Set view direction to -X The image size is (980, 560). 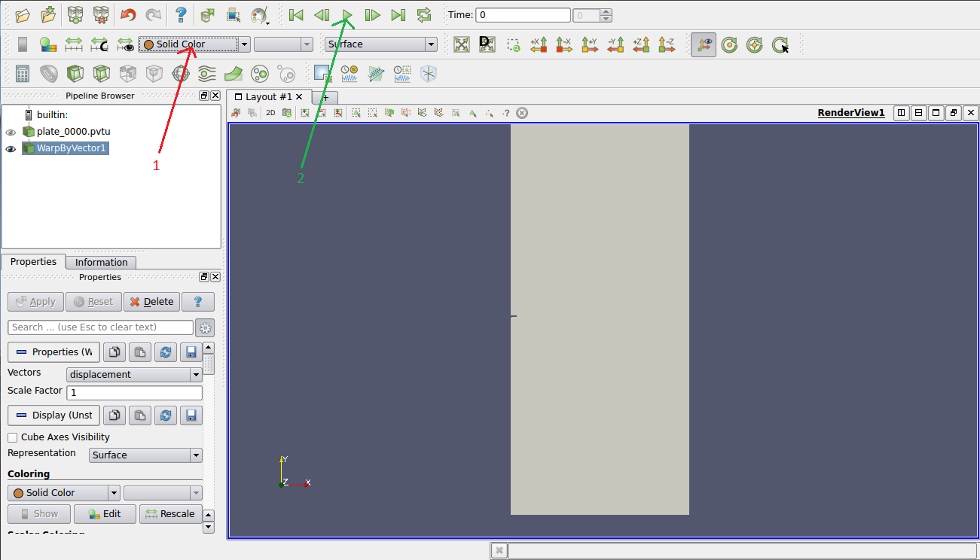[x=564, y=44]
